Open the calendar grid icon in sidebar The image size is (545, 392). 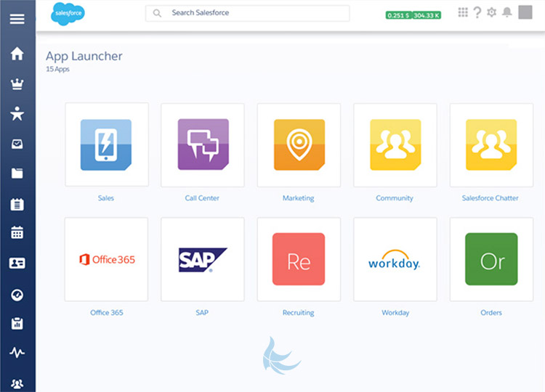[x=17, y=232]
